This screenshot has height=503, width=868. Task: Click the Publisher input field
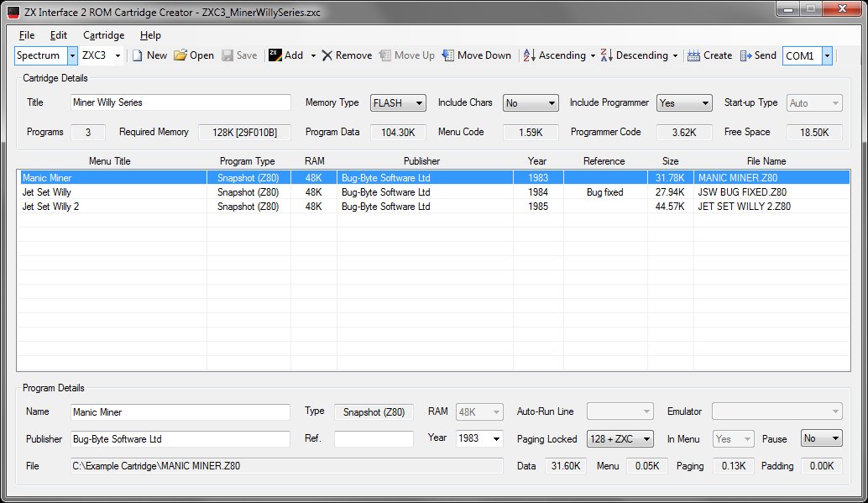(180, 438)
